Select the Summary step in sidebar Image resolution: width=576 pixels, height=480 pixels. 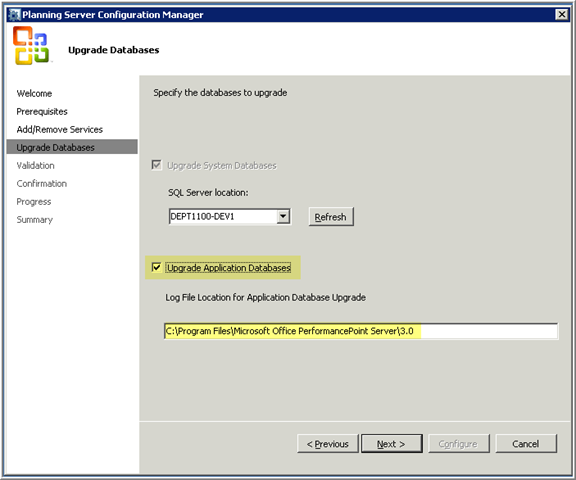pyautogui.click(x=35, y=220)
